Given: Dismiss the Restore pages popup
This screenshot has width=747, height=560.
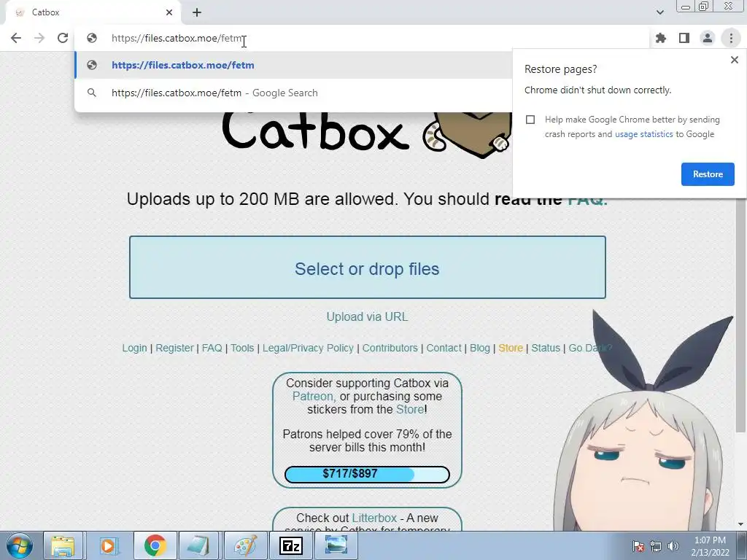Looking at the screenshot, I should point(734,60).
